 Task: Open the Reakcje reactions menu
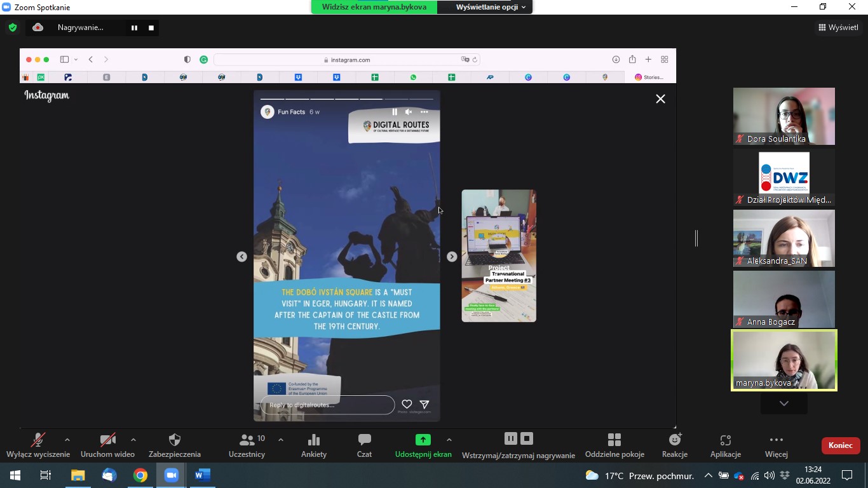pos(674,445)
